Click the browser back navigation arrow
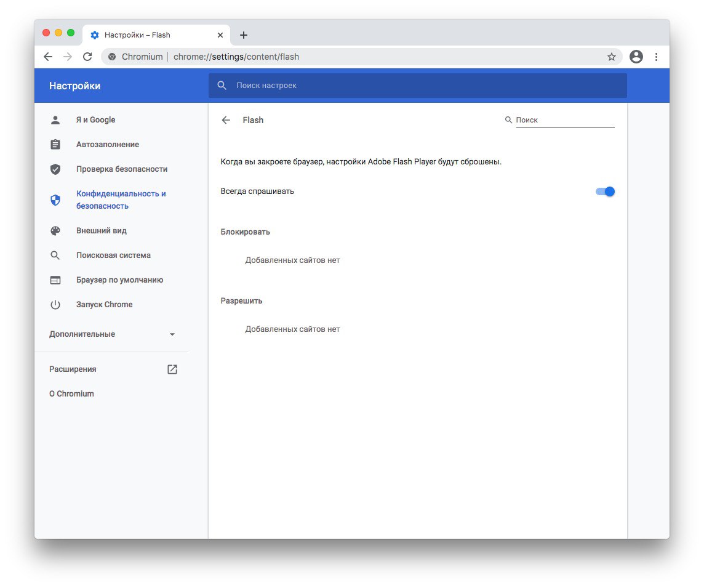The height and width of the screenshot is (588, 704). (48, 57)
